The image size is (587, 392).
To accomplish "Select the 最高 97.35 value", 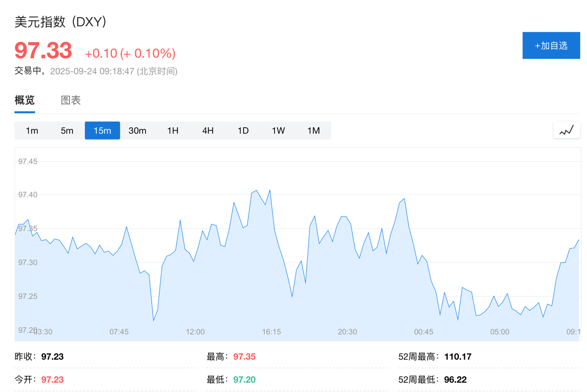I will click(x=243, y=356).
